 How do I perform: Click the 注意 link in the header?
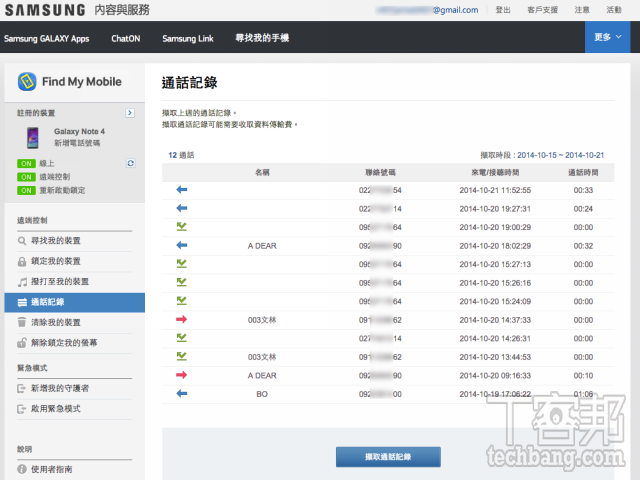tap(582, 10)
